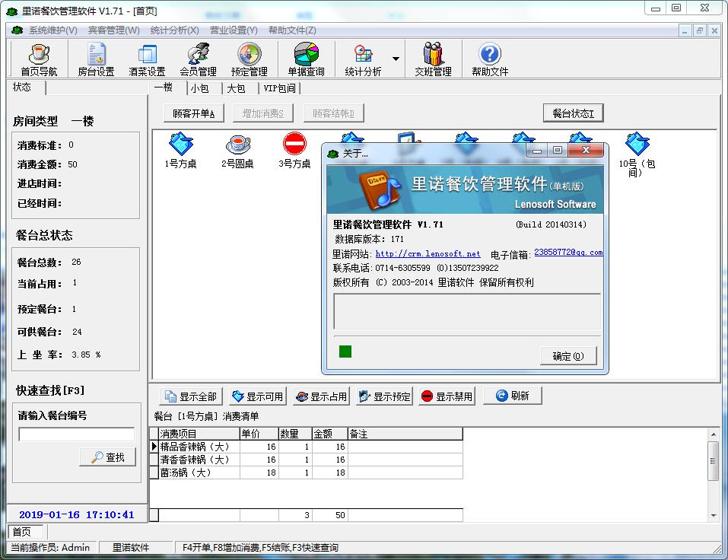
Task: Click the application icon in main title bar
Action: (x=12, y=11)
